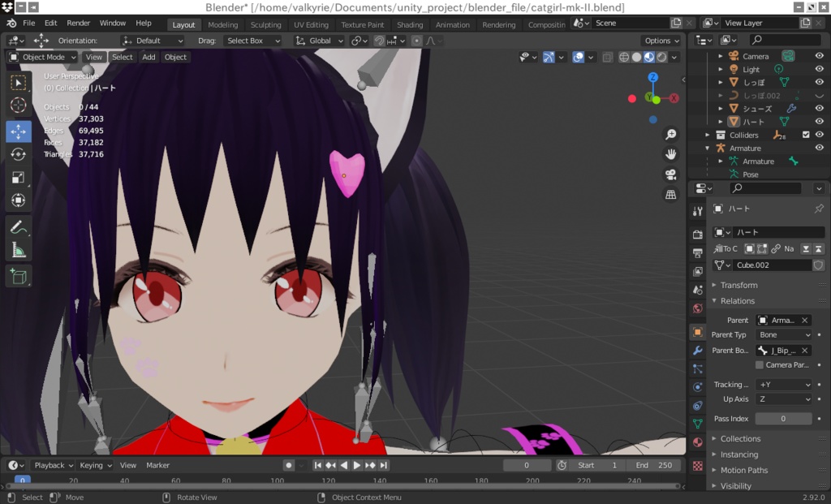Toggle visibility of Colliders collection
The width and height of the screenshot is (831, 504).
(820, 135)
